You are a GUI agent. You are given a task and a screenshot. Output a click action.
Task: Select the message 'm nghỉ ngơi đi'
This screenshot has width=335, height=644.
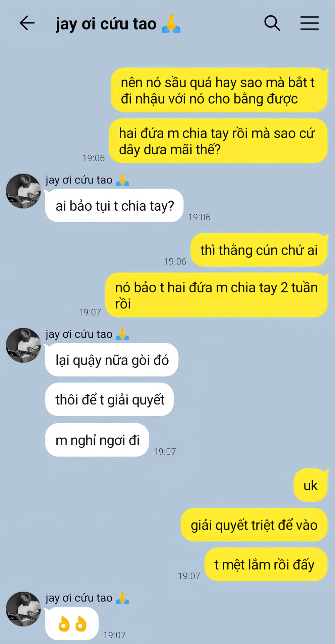97,440
